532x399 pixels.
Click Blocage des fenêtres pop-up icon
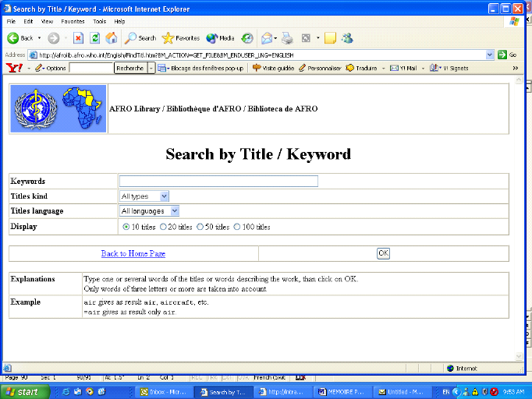click(x=162, y=68)
